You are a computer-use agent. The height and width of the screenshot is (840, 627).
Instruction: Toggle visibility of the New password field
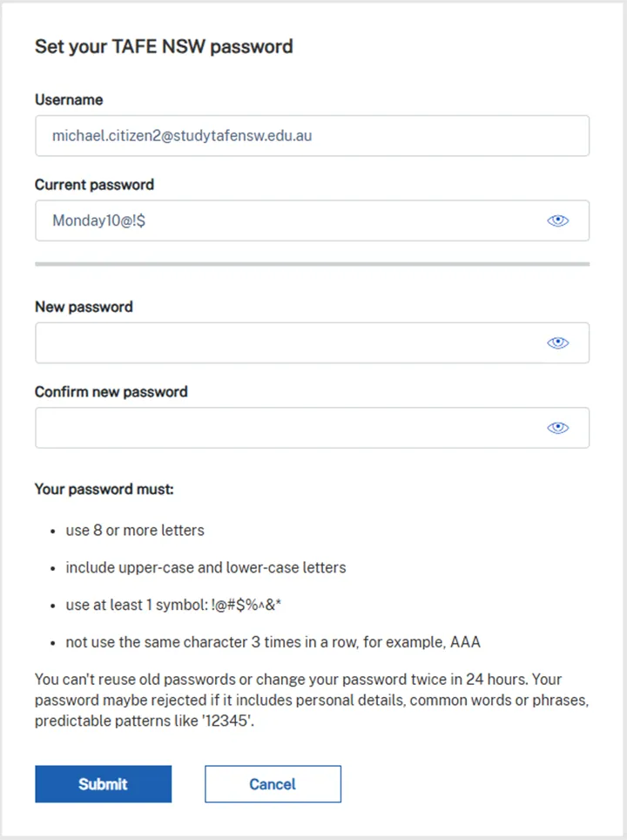point(557,342)
